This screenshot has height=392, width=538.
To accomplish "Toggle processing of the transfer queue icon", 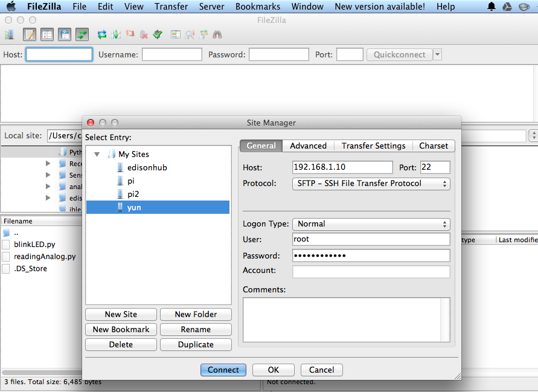I will point(116,34).
